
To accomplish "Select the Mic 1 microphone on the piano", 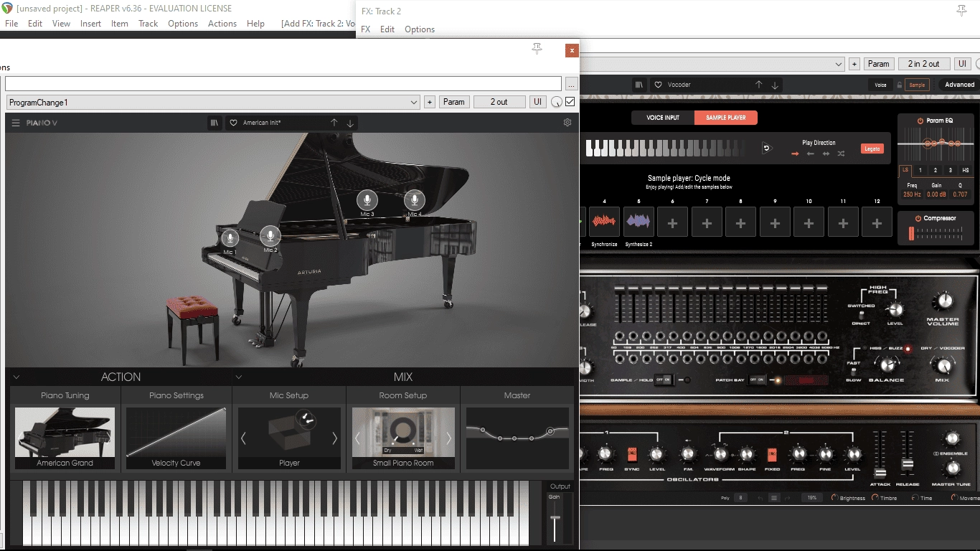I will [230, 238].
